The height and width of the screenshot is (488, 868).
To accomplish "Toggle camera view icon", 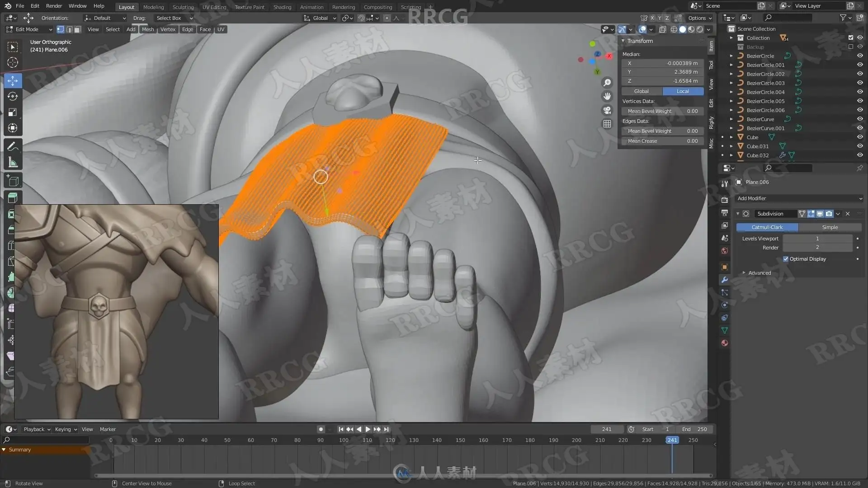I will 607,110.
